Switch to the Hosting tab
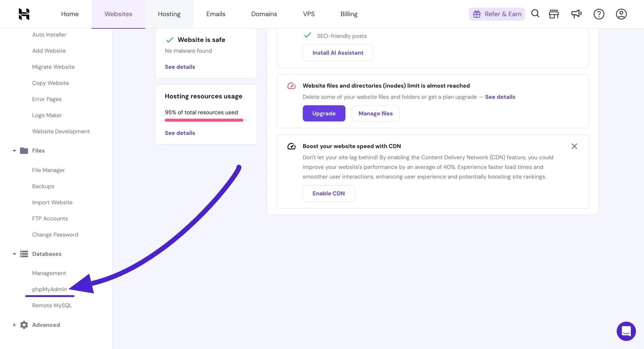 (x=169, y=14)
